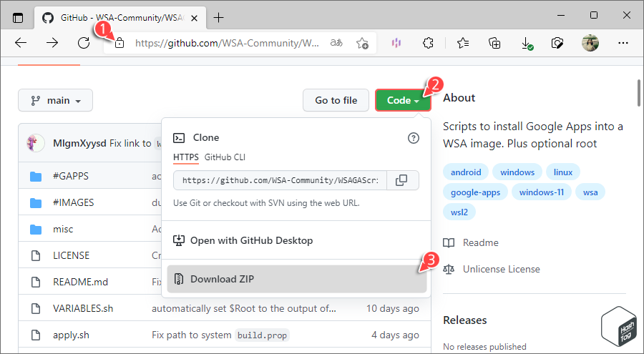Select the linux topic tag
Image resolution: width=644 pixels, height=354 pixels.
tap(562, 172)
